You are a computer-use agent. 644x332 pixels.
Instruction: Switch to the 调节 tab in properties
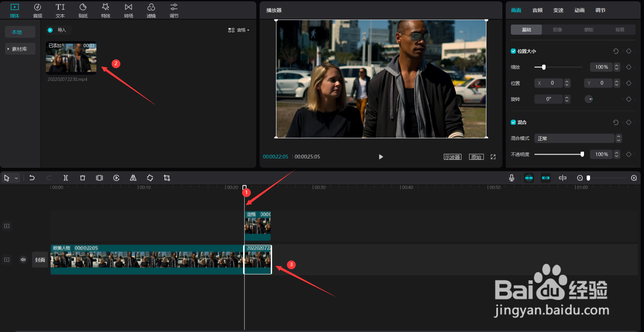(x=601, y=10)
